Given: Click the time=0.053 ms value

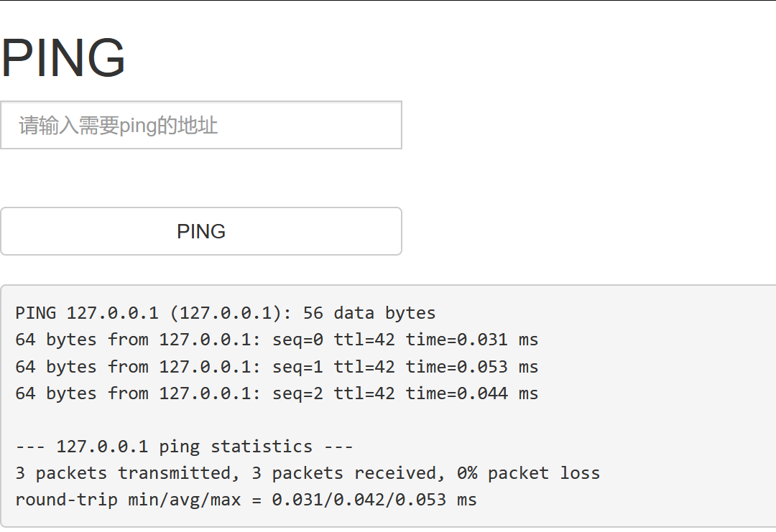Looking at the screenshot, I should pos(471,367).
